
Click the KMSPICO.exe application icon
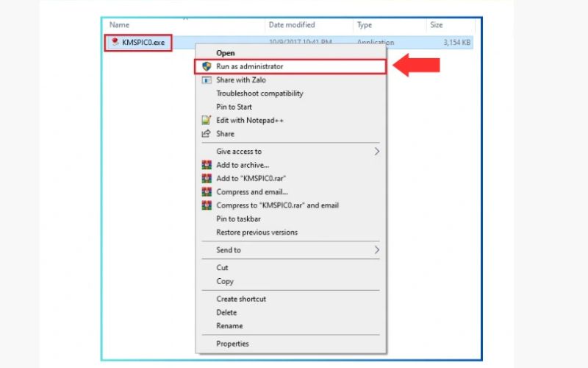pos(115,42)
